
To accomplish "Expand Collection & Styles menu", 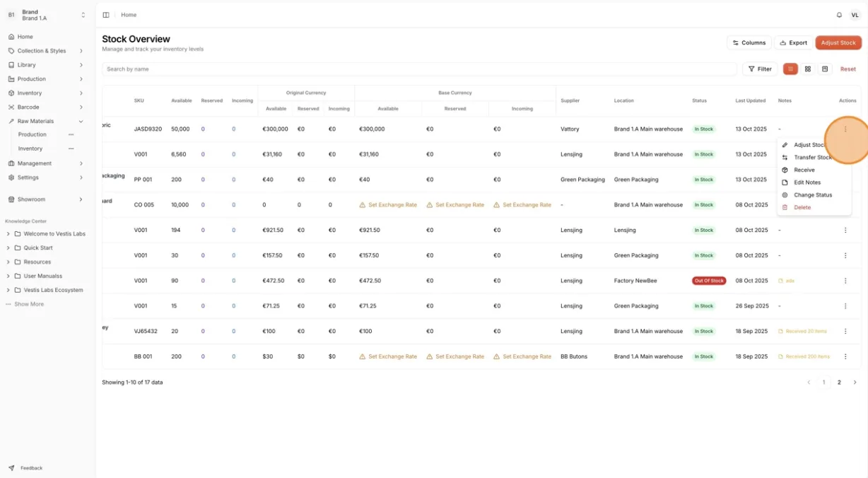I will [x=46, y=51].
